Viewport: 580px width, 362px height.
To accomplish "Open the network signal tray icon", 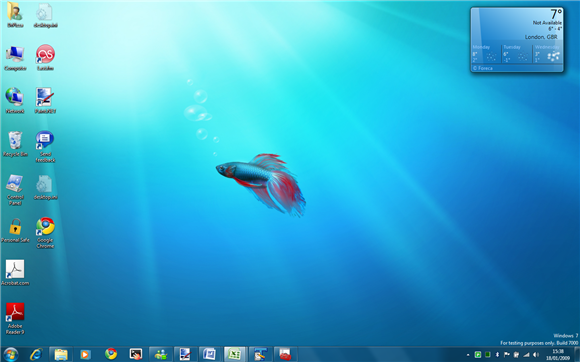I will click(x=526, y=355).
